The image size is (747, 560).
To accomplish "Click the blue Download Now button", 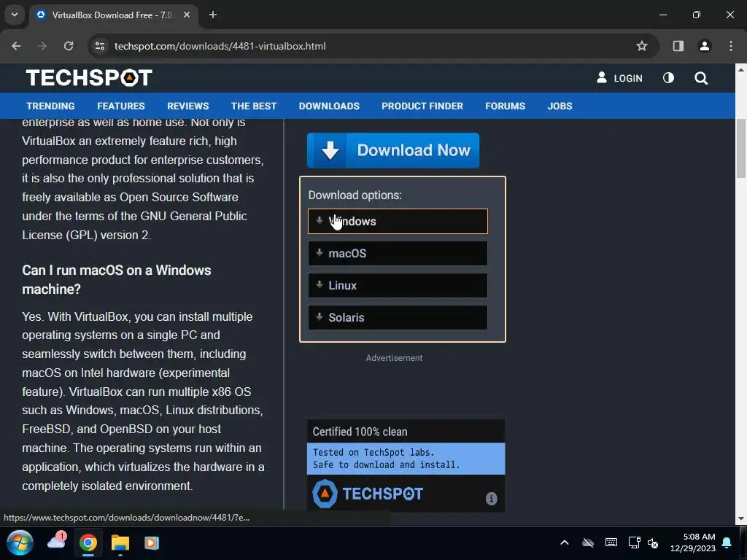I will pos(393,150).
